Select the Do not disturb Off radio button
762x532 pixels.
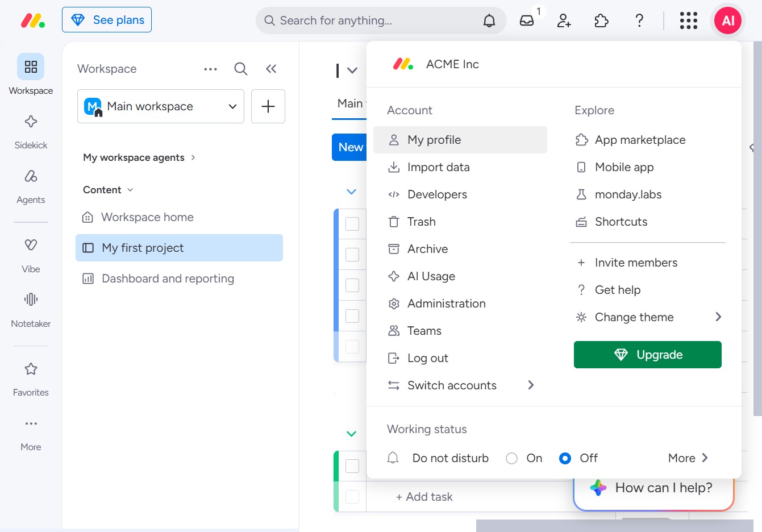coord(565,458)
